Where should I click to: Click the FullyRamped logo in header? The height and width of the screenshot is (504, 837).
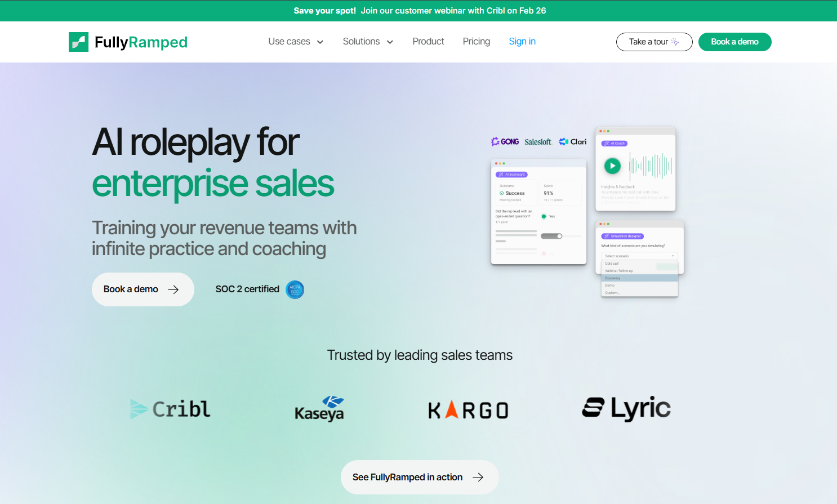pyautogui.click(x=128, y=42)
